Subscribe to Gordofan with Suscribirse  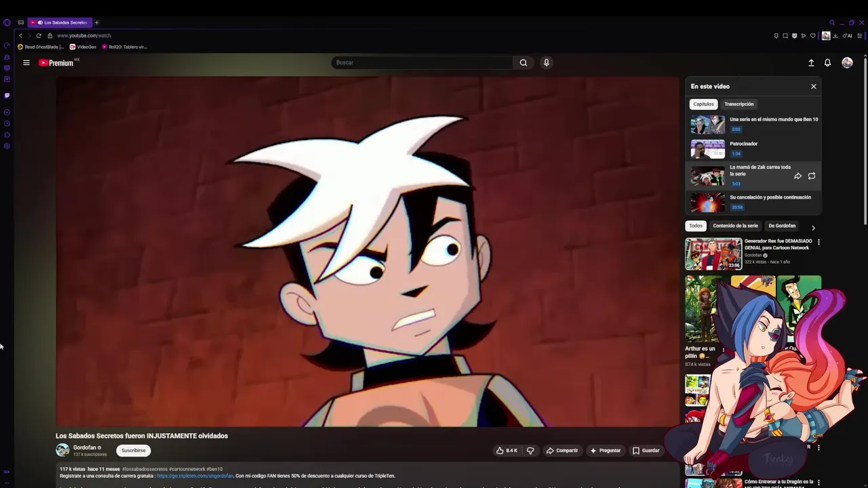point(134,450)
